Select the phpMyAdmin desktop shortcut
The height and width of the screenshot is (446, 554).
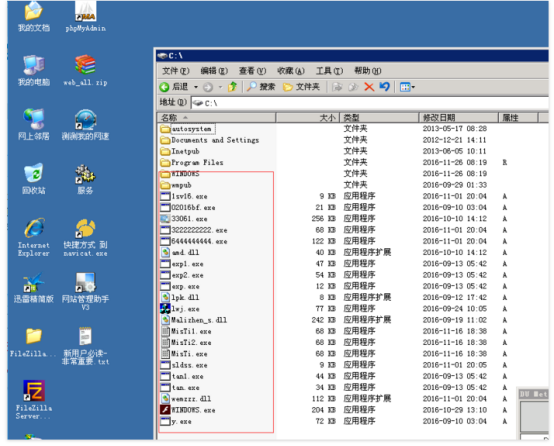(86, 17)
